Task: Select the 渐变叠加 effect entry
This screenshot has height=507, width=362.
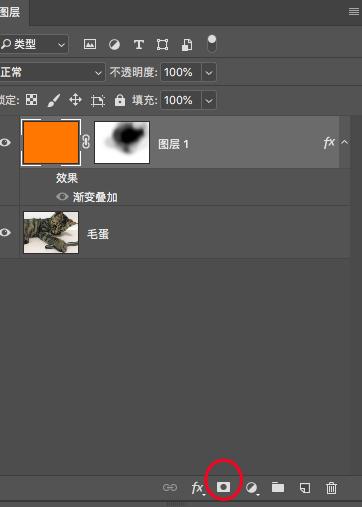Action: coord(95,197)
